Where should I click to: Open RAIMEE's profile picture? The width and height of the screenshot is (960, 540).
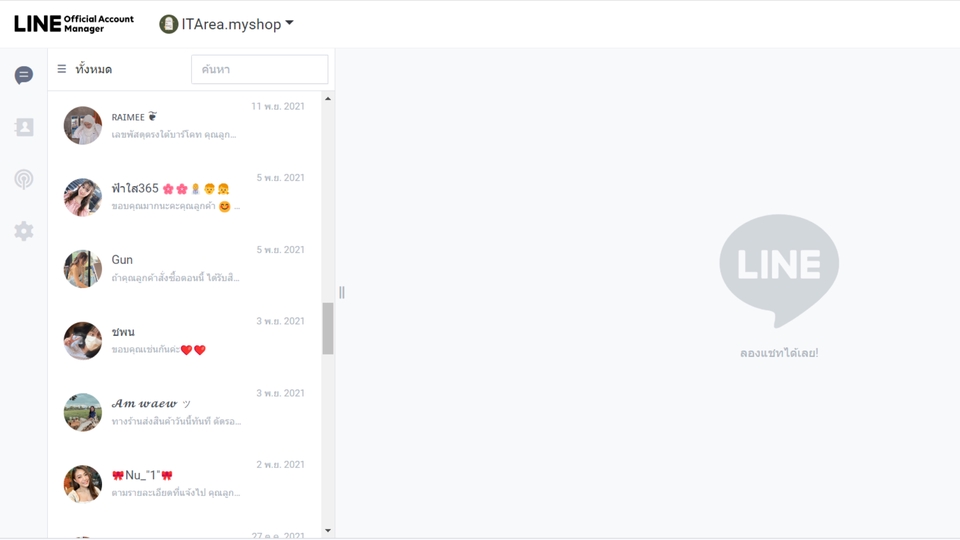[x=83, y=126]
